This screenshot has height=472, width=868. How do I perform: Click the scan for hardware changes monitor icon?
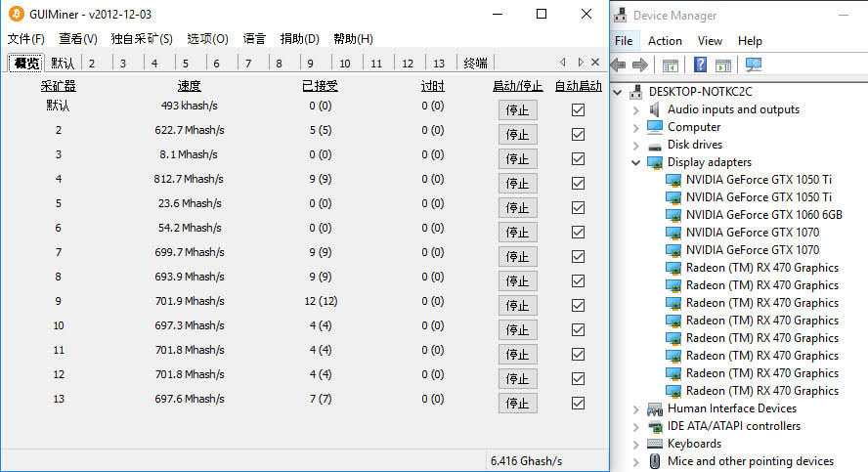(x=753, y=64)
